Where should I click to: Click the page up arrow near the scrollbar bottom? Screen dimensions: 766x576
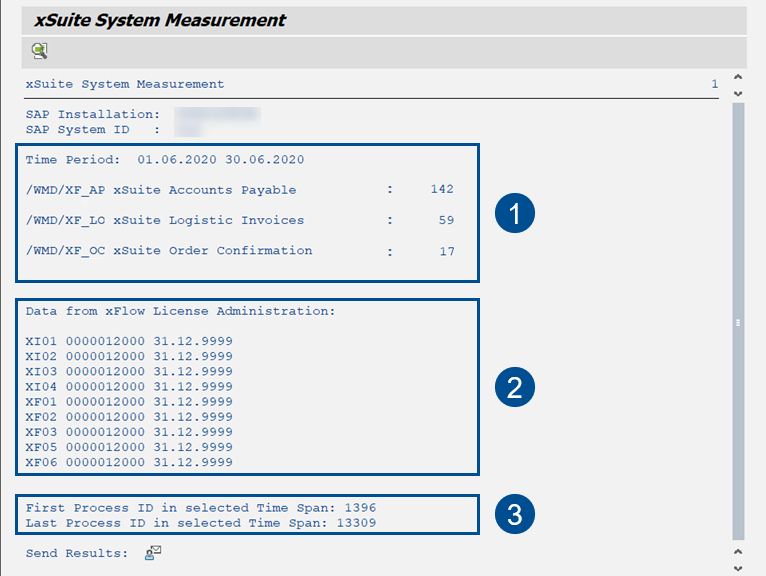(739, 551)
